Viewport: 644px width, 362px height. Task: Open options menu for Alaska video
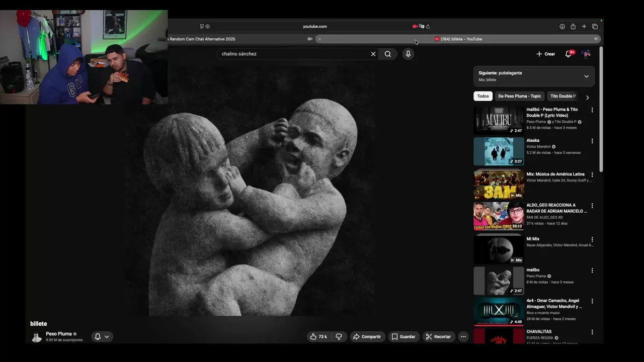coord(592,141)
